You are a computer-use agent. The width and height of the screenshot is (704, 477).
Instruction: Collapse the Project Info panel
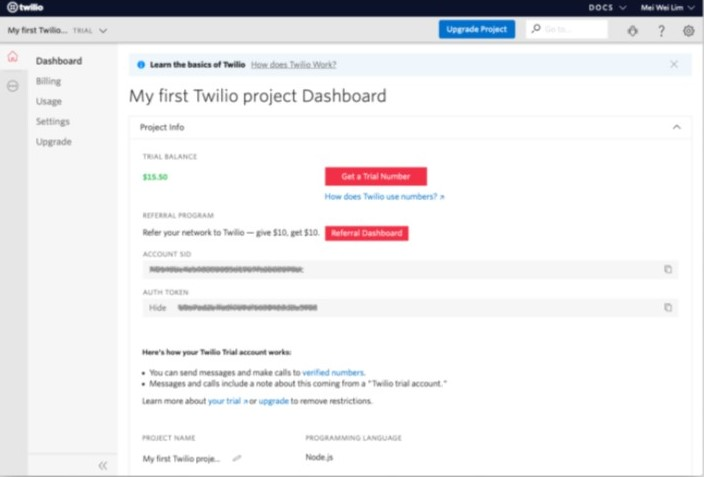(676, 127)
